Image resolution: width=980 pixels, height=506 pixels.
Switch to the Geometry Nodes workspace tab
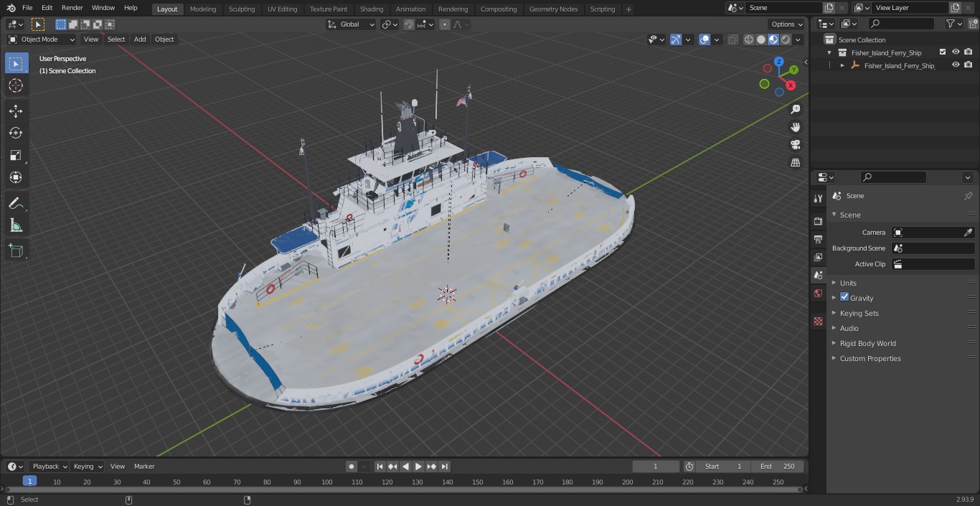[553, 9]
